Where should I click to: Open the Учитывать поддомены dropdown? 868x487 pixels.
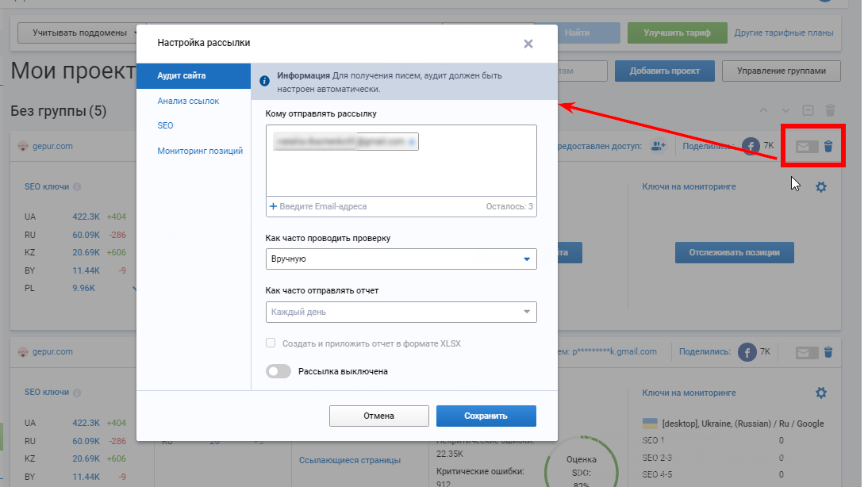coord(78,33)
